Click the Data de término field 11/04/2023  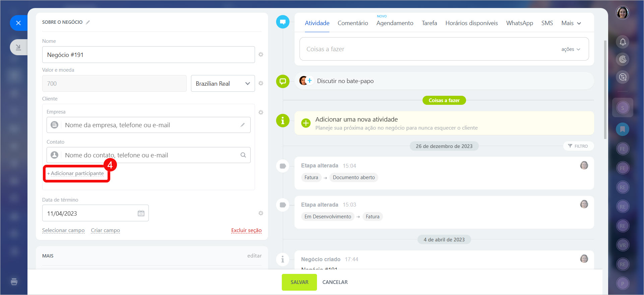click(x=95, y=213)
